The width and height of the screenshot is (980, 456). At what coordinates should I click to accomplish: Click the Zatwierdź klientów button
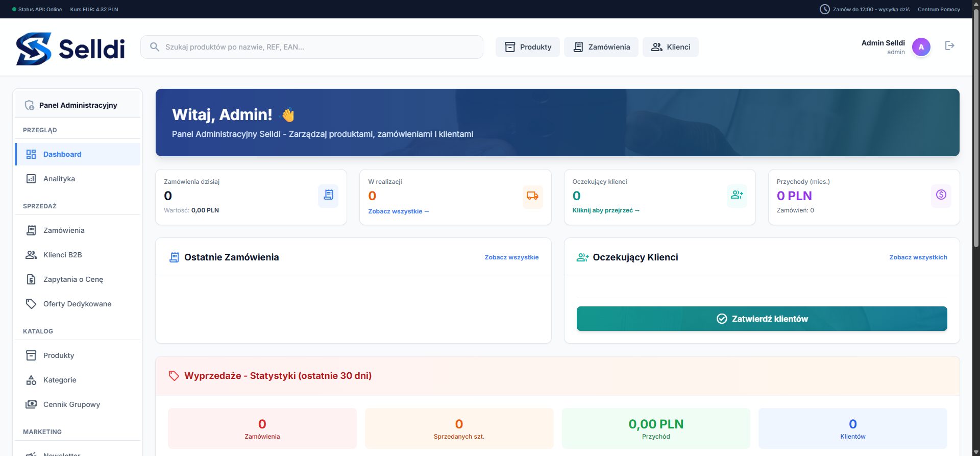pyautogui.click(x=762, y=319)
